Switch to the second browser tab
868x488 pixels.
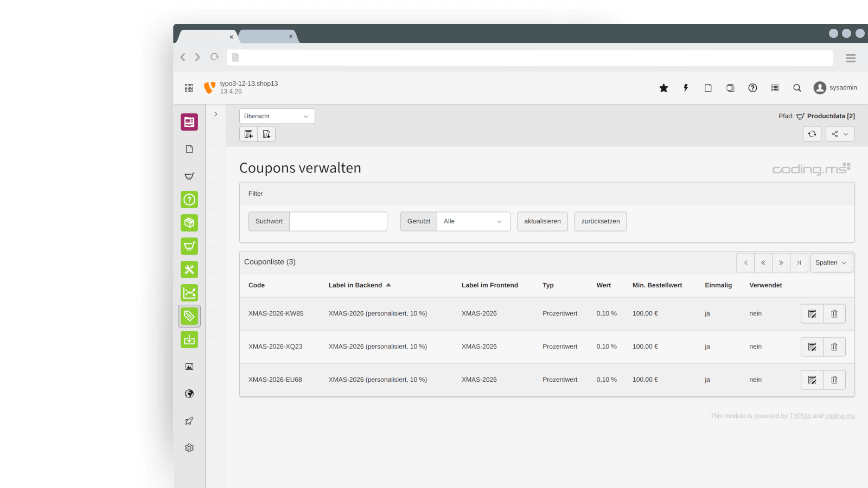coord(267,36)
